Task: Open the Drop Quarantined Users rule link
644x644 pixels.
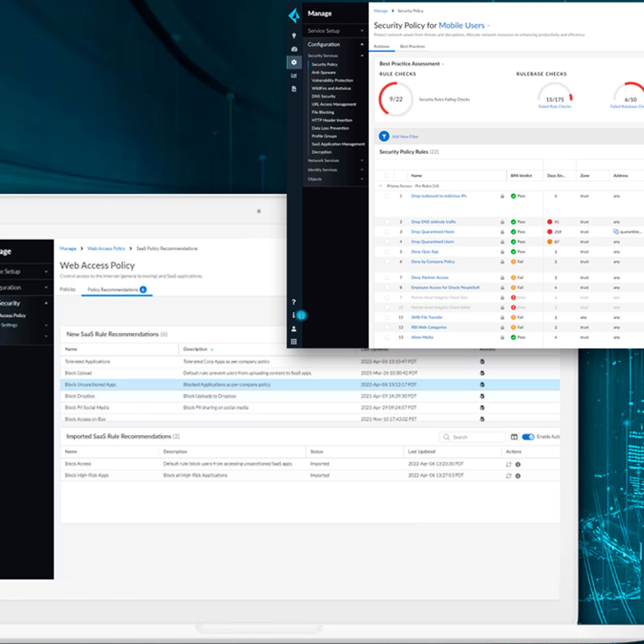Action: (432, 241)
